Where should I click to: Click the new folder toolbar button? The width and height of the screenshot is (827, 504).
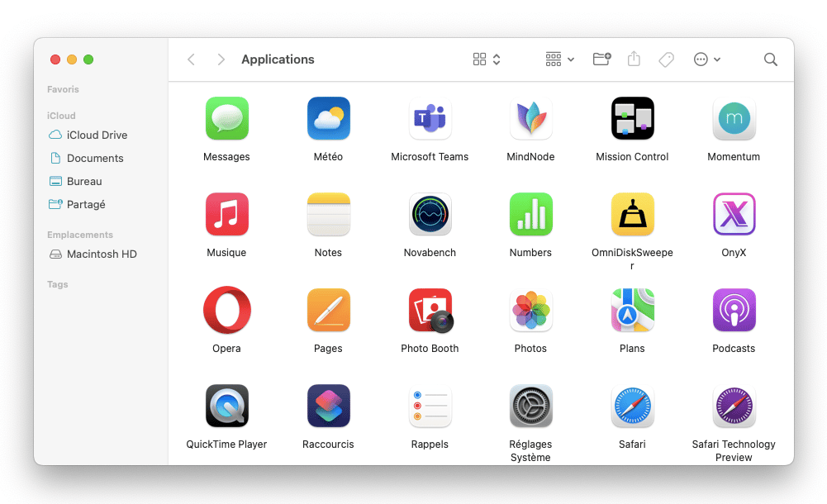pos(601,59)
